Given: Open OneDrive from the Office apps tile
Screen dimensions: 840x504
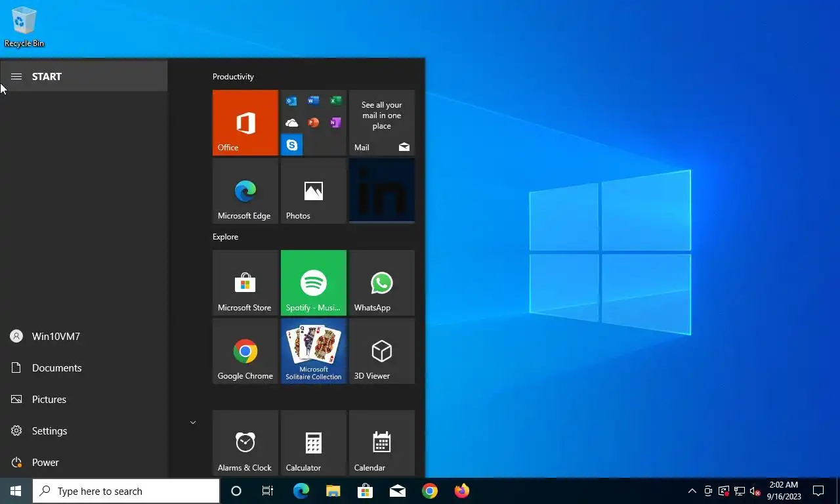Looking at the screenshot, I should (x=291, y=123).
